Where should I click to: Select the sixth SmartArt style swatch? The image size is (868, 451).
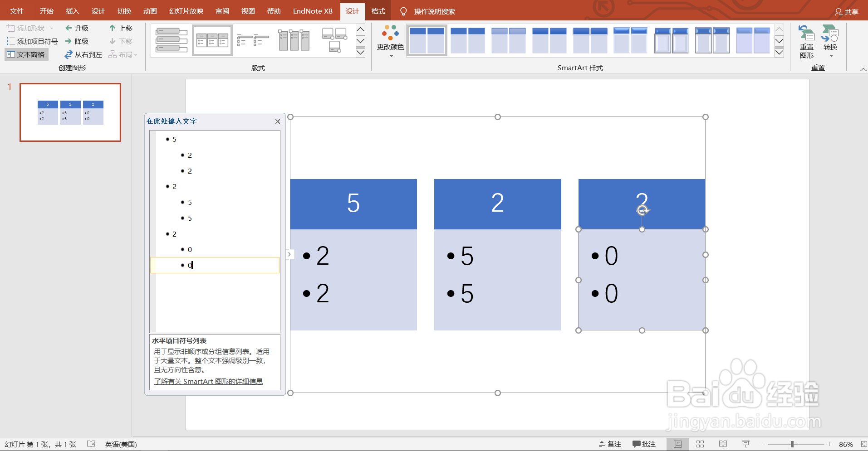[630, 40]
